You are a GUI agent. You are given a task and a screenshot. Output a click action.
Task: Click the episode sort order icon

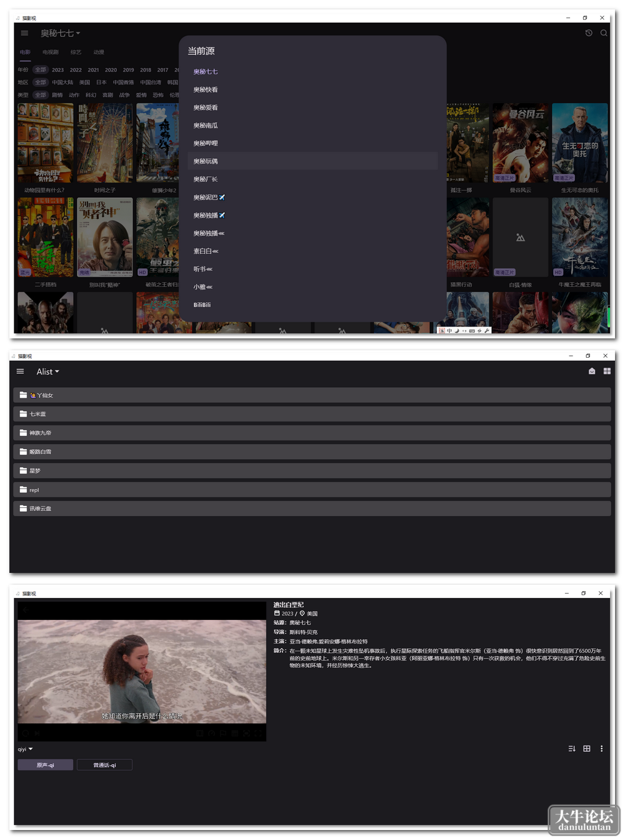click(x=572, y=749)
